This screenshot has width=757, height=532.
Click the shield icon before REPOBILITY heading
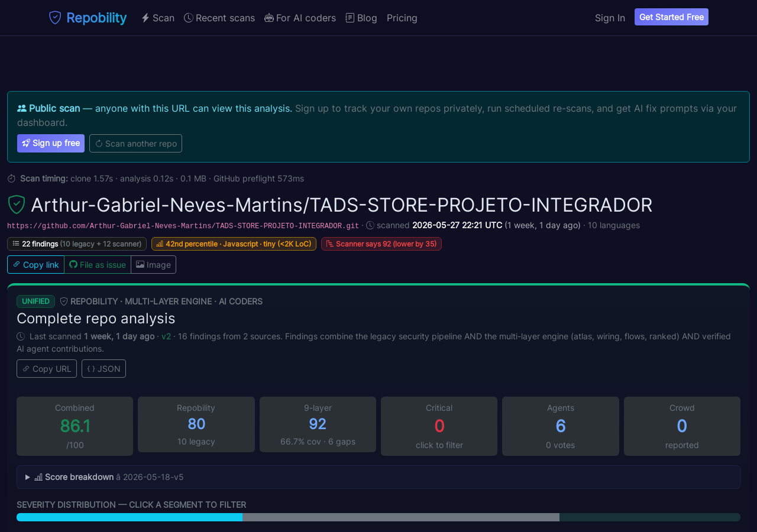tap(64, 301)
